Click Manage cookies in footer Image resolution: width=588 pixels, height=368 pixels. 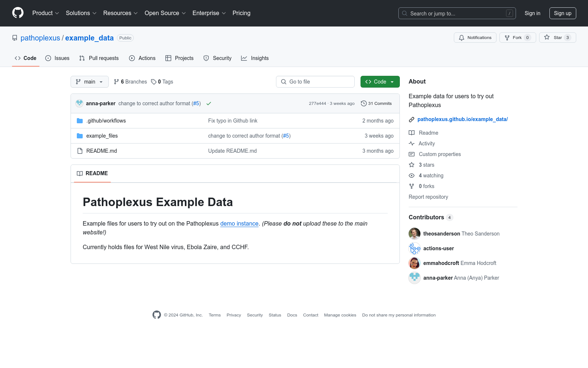pos(340,315)
